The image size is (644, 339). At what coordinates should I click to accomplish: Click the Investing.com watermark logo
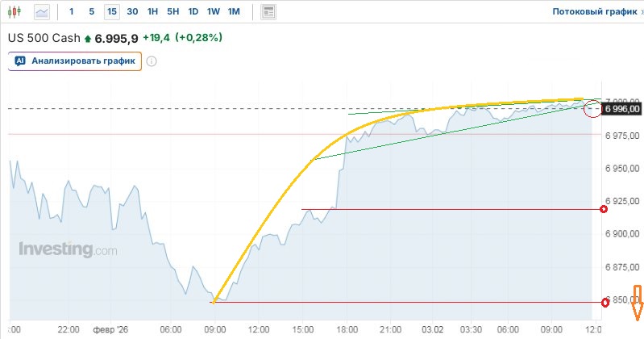pos(69,249)
